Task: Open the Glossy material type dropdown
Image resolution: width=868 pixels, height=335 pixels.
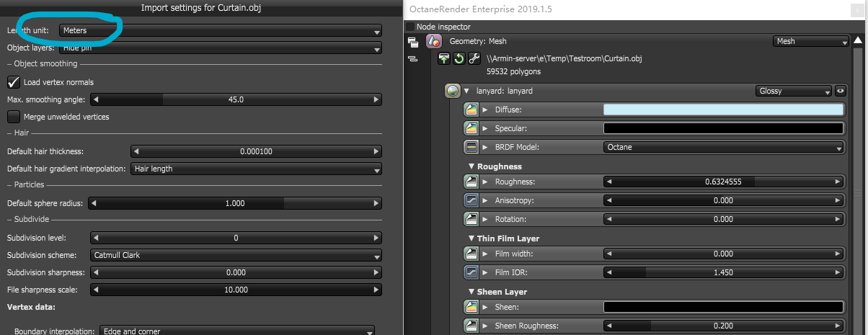Action: tap(794, 91)
